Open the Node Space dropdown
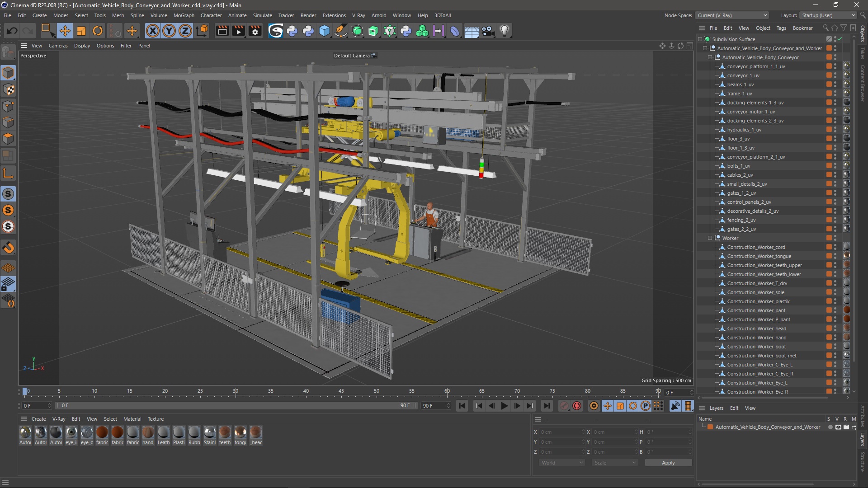 [x=732, y=15]
